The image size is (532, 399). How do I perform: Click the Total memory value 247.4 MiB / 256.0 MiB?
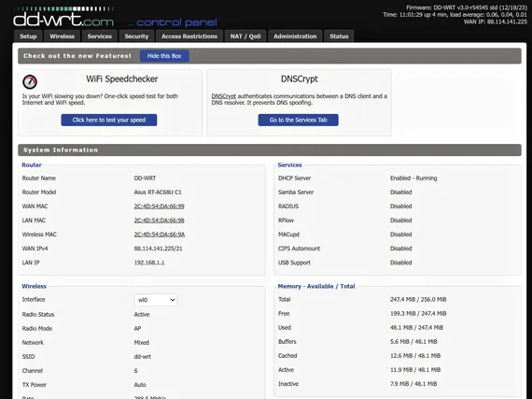(x=418, y=300)
